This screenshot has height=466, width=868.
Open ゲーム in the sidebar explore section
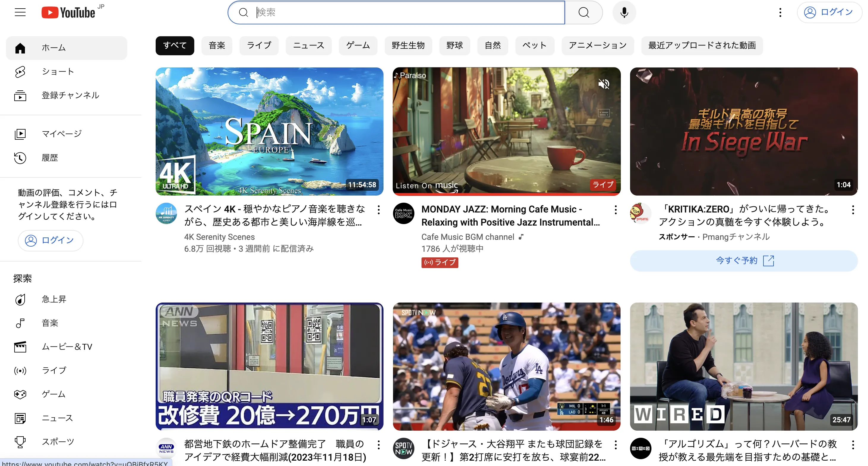click(x=66, y=394)
